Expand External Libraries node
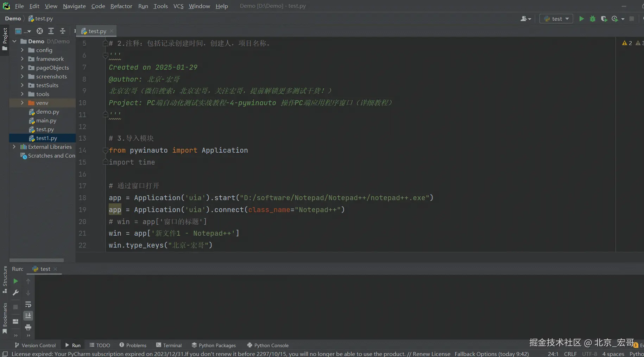The height and width of the screenshot is (357, 644). pos(14,147)
